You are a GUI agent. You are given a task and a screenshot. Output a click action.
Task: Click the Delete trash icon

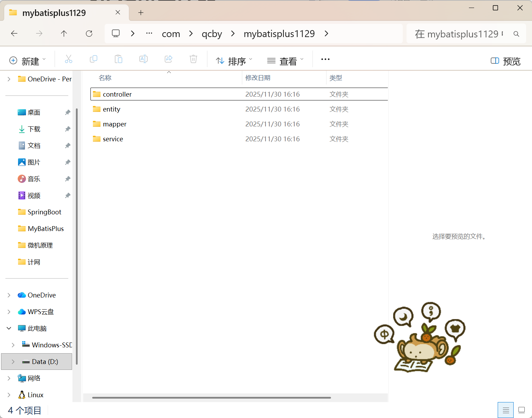(x=193, y=59)
